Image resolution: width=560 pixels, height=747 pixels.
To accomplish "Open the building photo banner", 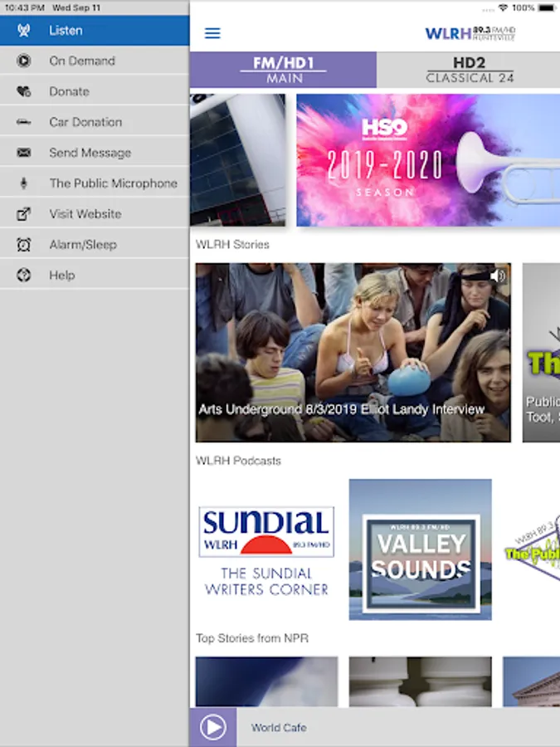I will pos(237,160).
